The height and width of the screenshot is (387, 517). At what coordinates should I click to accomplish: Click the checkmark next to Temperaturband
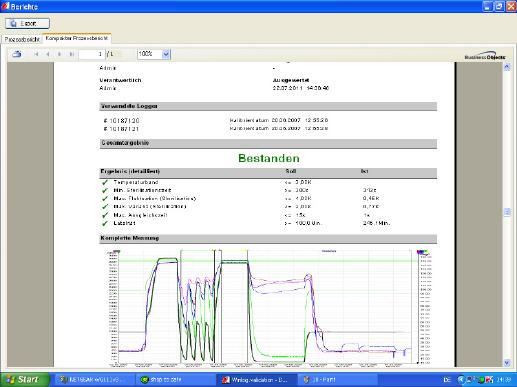[x=105, y=182]
